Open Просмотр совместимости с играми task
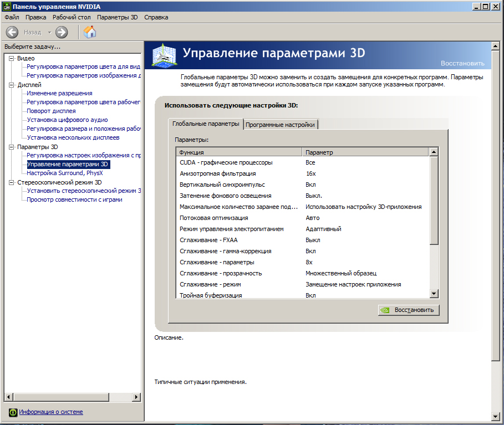 coord(74,199)
